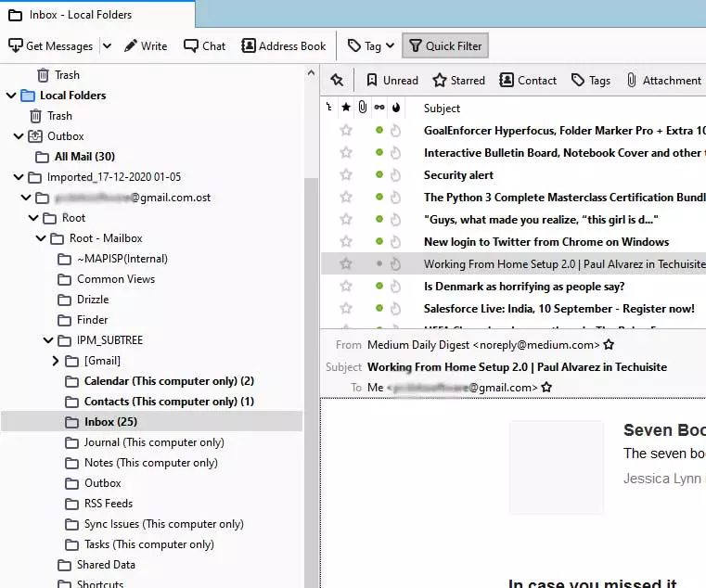Toggle the Unread quick filter

392,81
